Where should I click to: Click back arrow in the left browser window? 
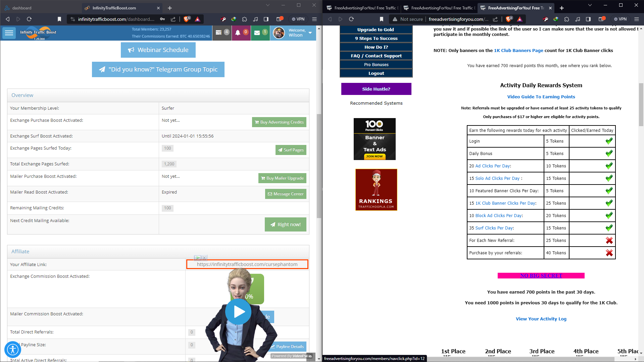7,19
